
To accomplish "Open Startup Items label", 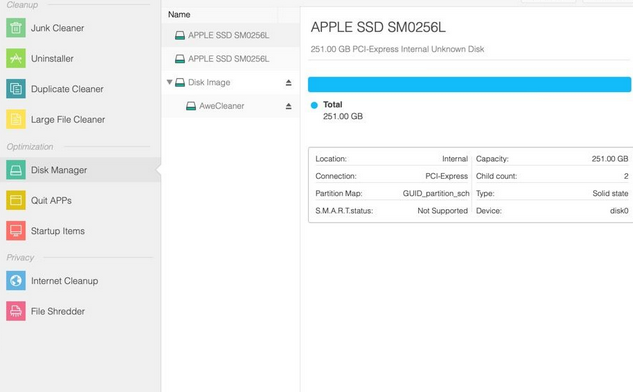I will (58, 231).
